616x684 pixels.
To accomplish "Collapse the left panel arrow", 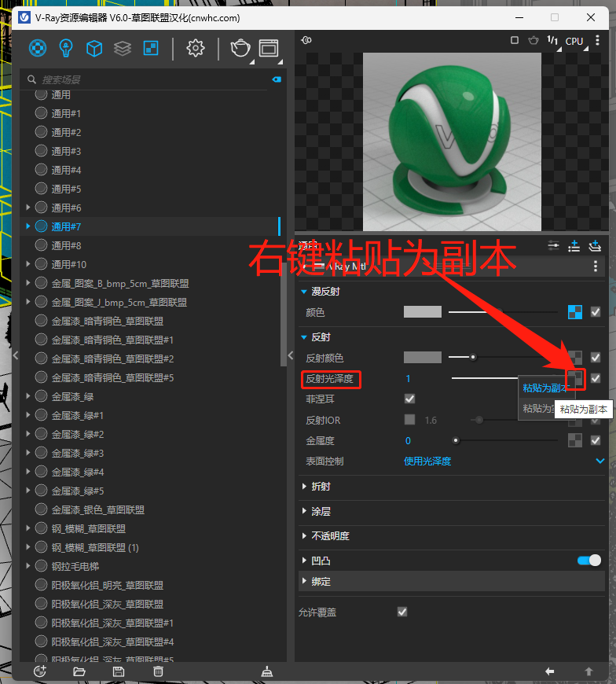I will point(16,355).
